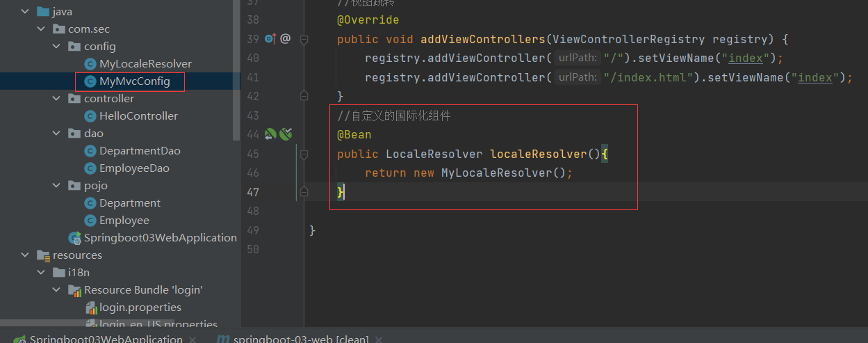Click the @ annotation gutter icon on line 39

[285, 39]
